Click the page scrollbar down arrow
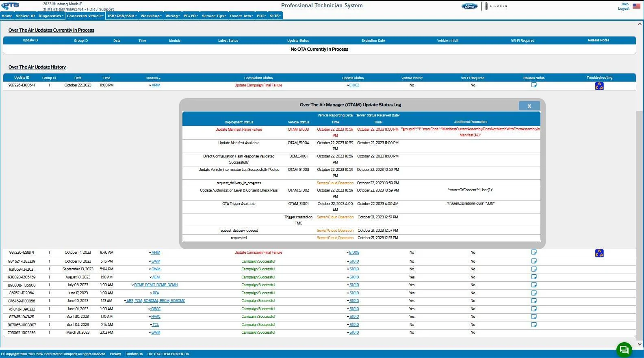The height and width of the screenshot is (358, 644). coord(640,344)
